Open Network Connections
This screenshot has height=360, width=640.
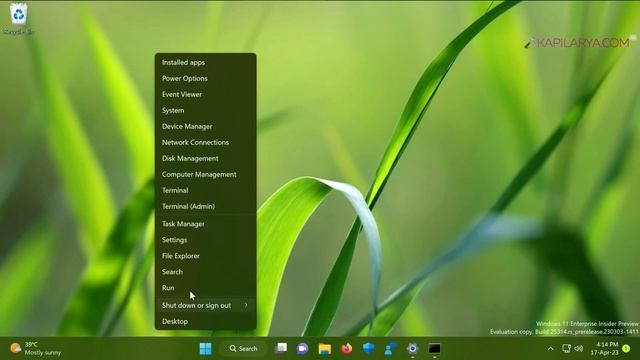tap(205, 142)
